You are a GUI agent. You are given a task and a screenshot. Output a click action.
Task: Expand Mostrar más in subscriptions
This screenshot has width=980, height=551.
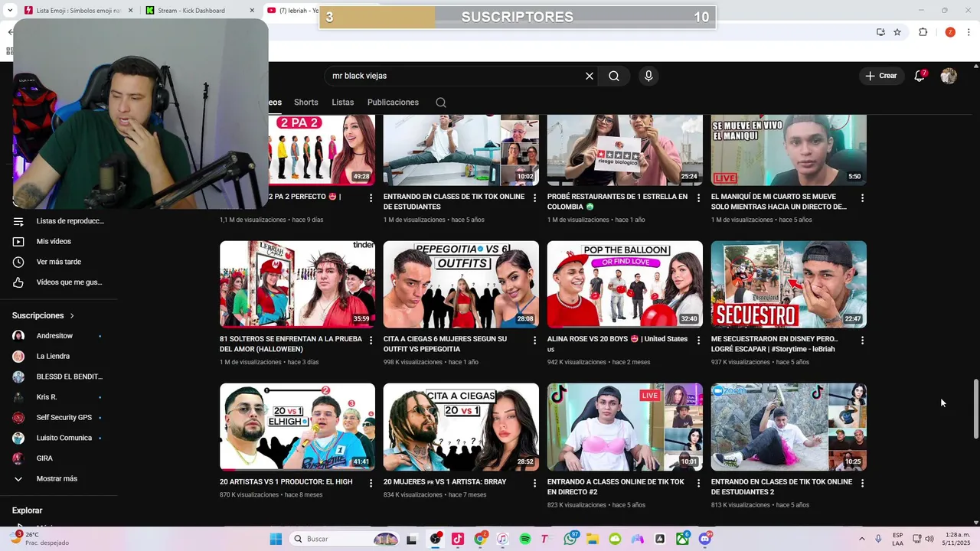[x=58, y=478]
